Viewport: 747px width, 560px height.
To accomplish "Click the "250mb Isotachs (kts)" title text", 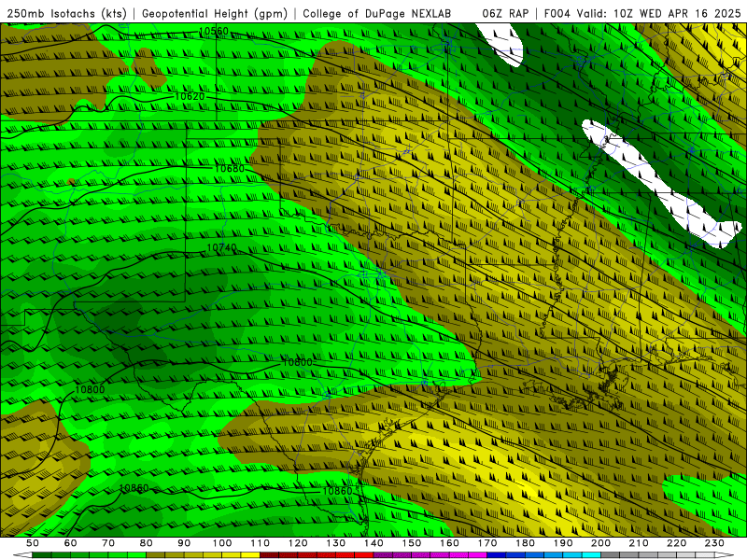I will click(x=66, y=14).
